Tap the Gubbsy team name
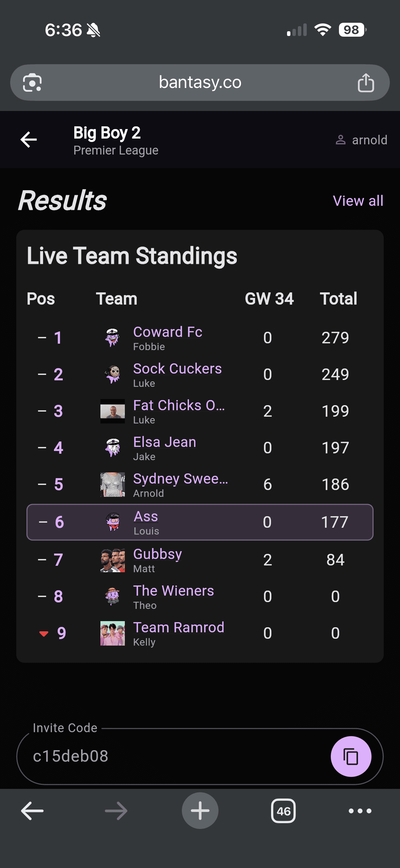 click(157, 554)
